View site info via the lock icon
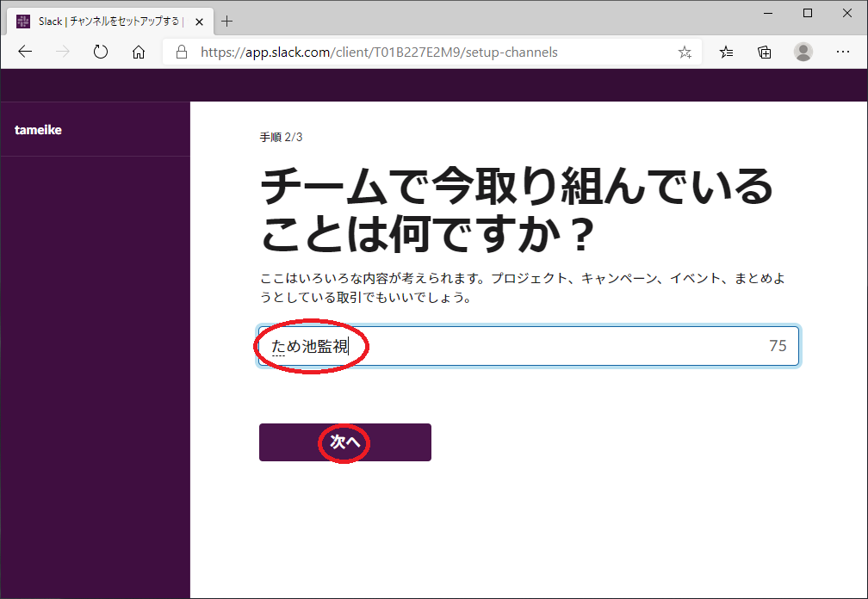This screenshot has width=868, height=599. [x=182, y=52]
